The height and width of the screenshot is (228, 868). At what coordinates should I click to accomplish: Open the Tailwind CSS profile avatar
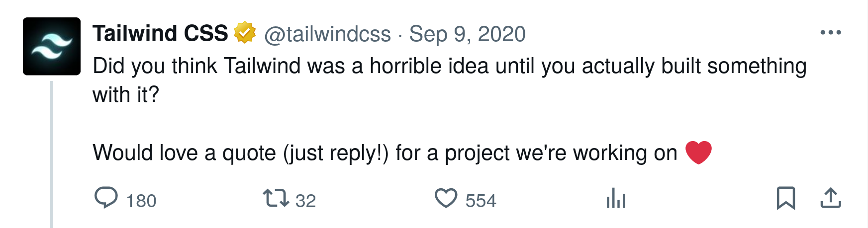[52, 46]
